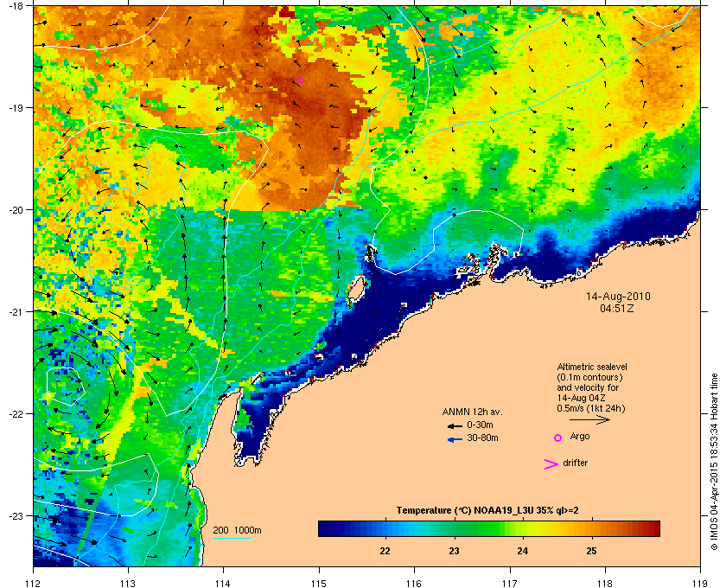This screenshot has width=726, height=588.
Task: Click the longitude axis label 119
Action: pos(700,583)
